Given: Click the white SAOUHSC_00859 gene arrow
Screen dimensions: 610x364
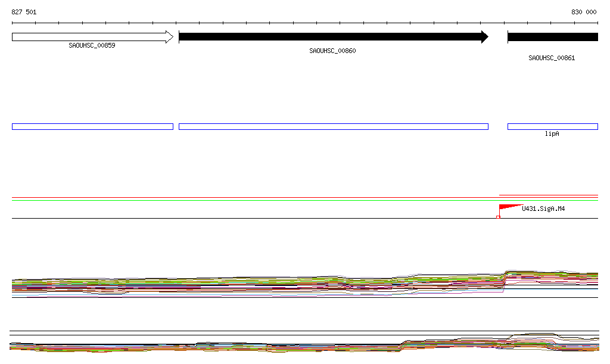Looking at the screenshot, I should (x=89, y=37).
